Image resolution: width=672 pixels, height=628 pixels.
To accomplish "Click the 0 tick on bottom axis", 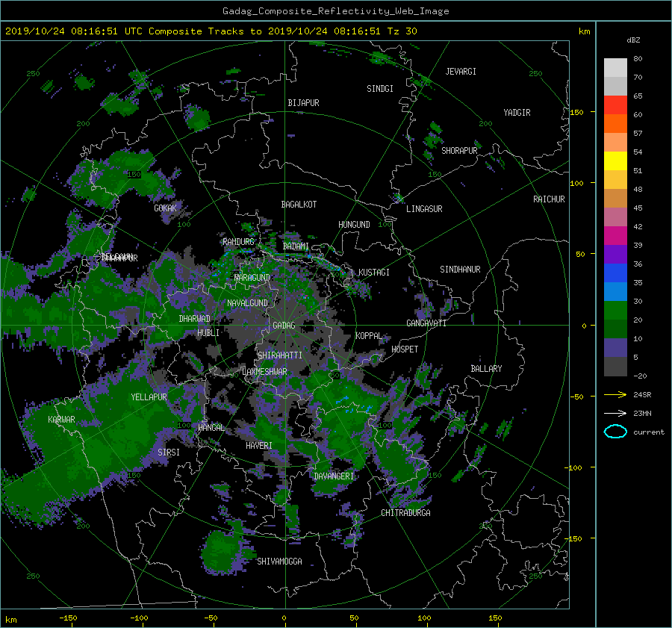I will (284, 618).
